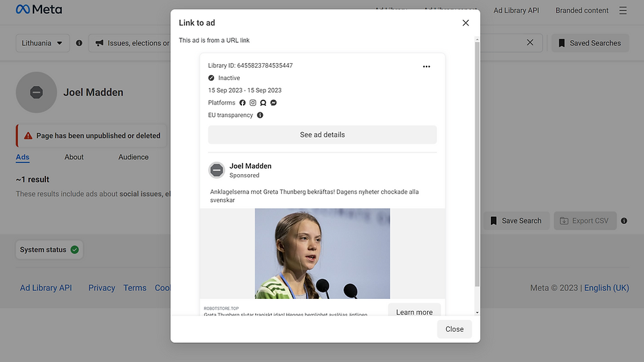
Task: Click the Meta logo
Action: pyautogui.click(x=39, y=9)
